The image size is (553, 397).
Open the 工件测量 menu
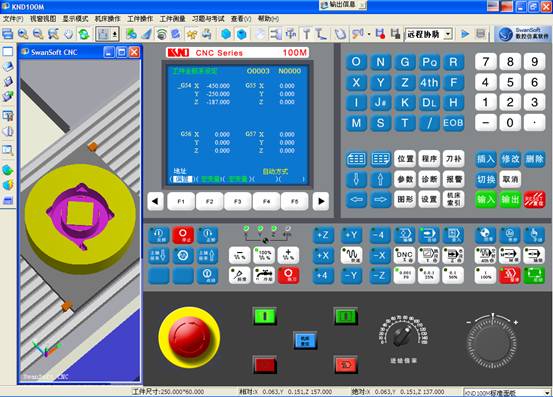point(172,19)
